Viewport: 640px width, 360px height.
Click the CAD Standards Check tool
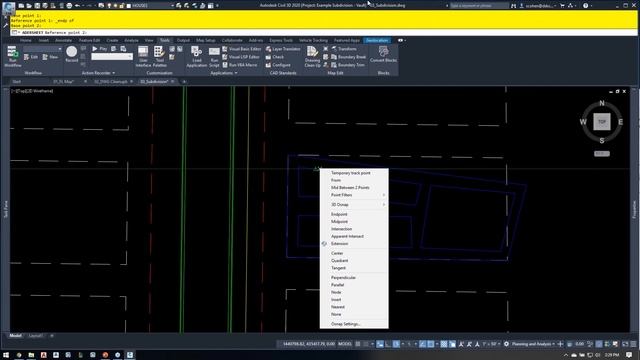click(x=275, y=57)
